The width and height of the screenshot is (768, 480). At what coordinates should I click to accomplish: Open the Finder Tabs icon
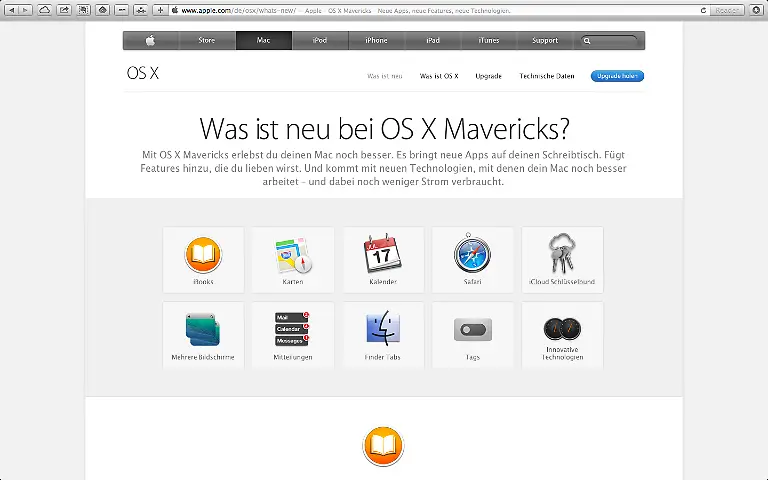coord(383,328)
